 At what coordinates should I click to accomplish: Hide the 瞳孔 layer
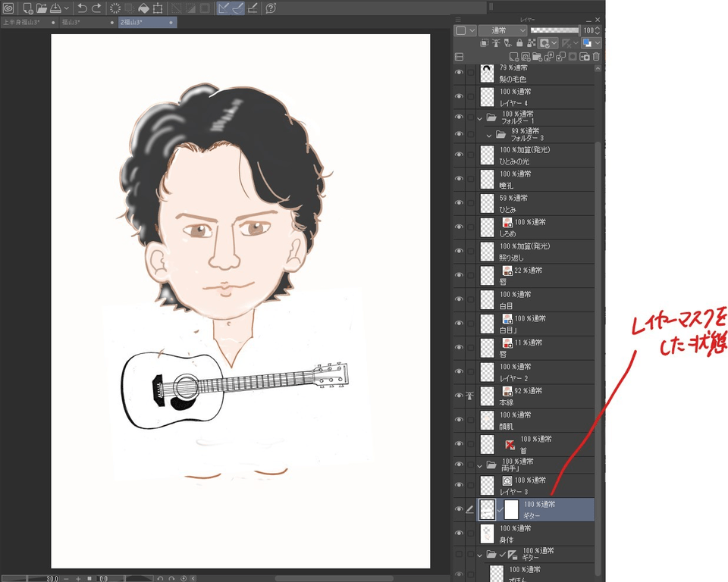pos(460,179)
